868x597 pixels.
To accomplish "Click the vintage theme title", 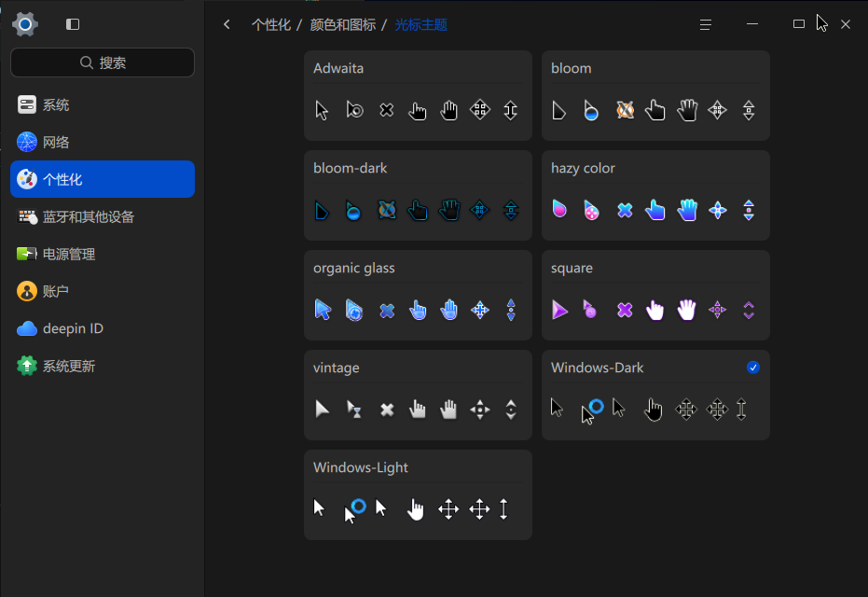I will click(x=336, y=368).
